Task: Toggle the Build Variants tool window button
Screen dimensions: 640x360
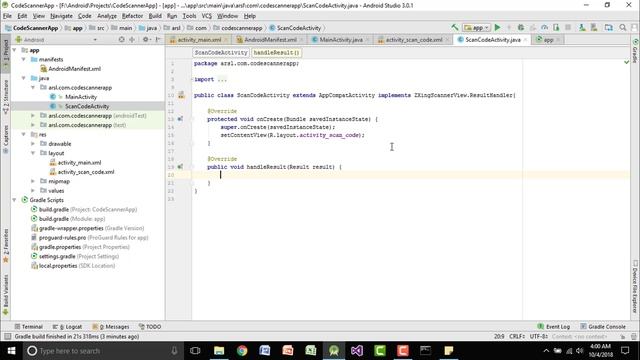Action: point(6,295)
